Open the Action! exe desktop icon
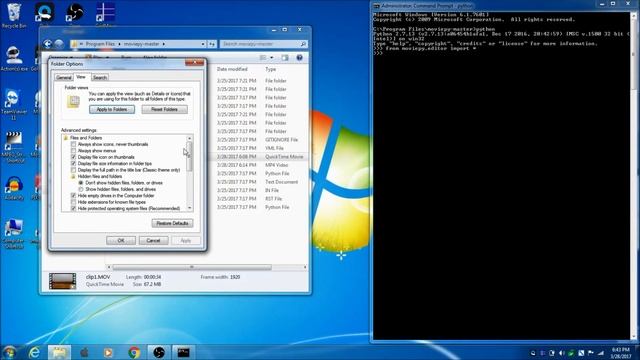The width and height of the screenshot is (640, 360). tap(13, 59)
